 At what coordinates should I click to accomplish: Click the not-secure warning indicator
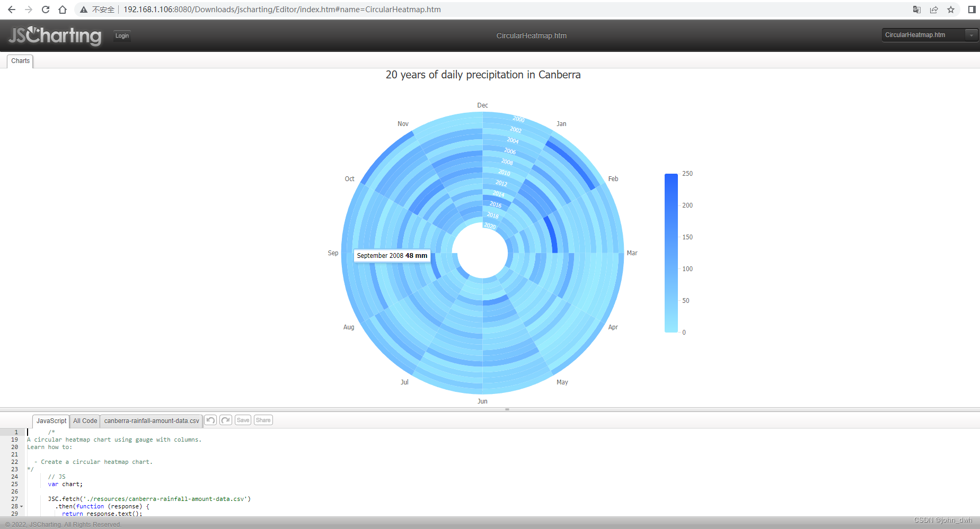click(83, 9)
